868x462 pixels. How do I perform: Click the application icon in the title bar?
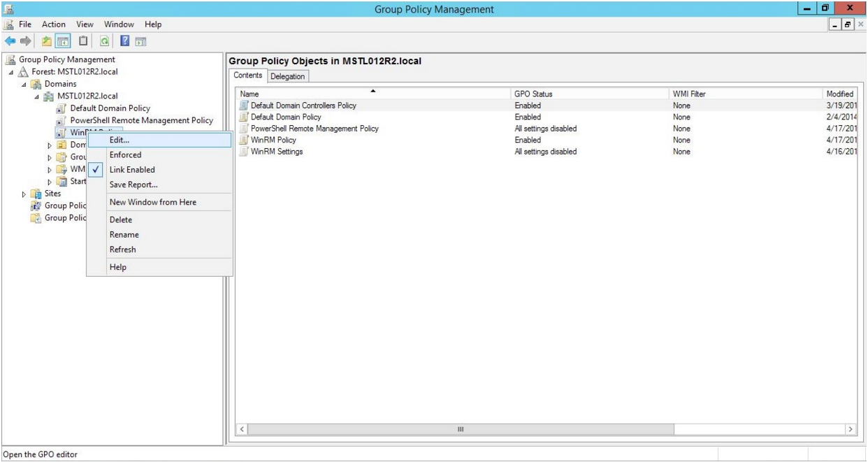8,8
